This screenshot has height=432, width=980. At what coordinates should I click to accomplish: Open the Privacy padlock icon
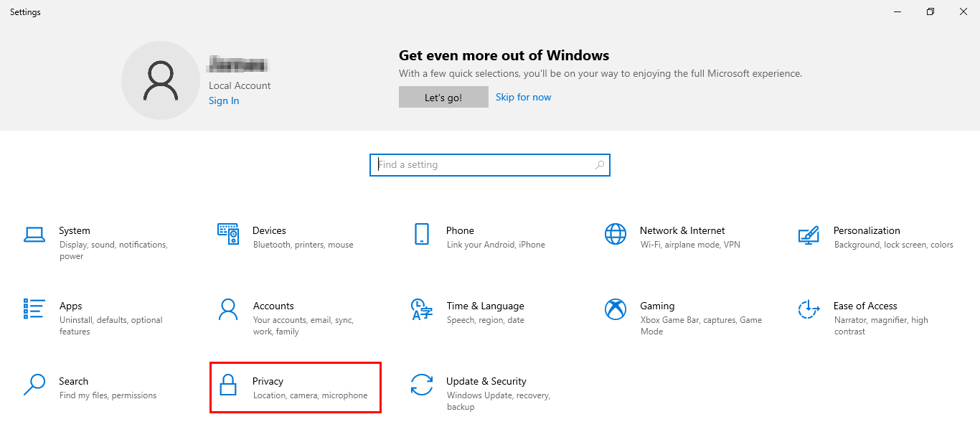(x=228, y=385)
